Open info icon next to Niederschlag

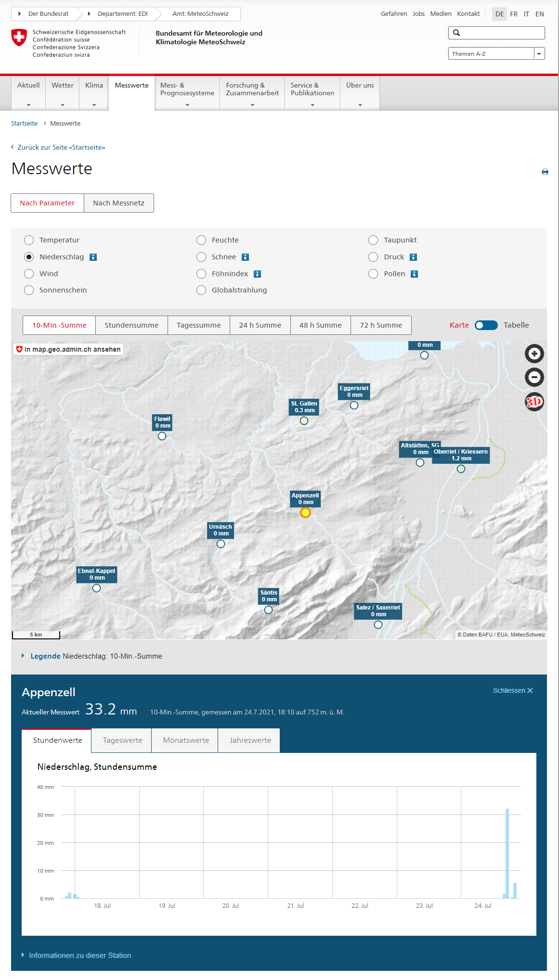[93, 257]
